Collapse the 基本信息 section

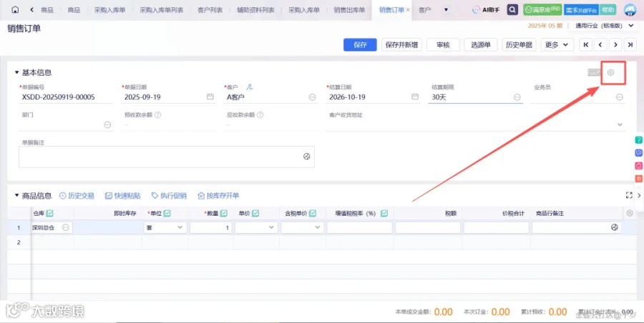(17, 73)
